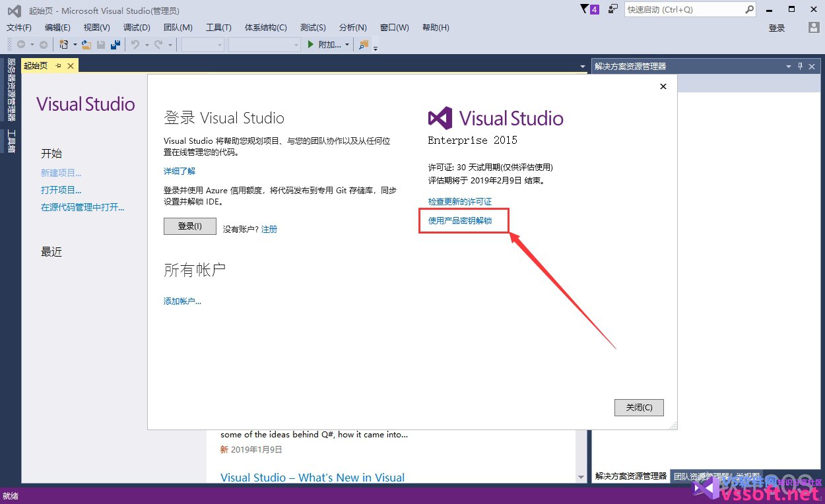Open the 体系结构(C) menu
825x504 pixels.
click(x=266, y=28)
